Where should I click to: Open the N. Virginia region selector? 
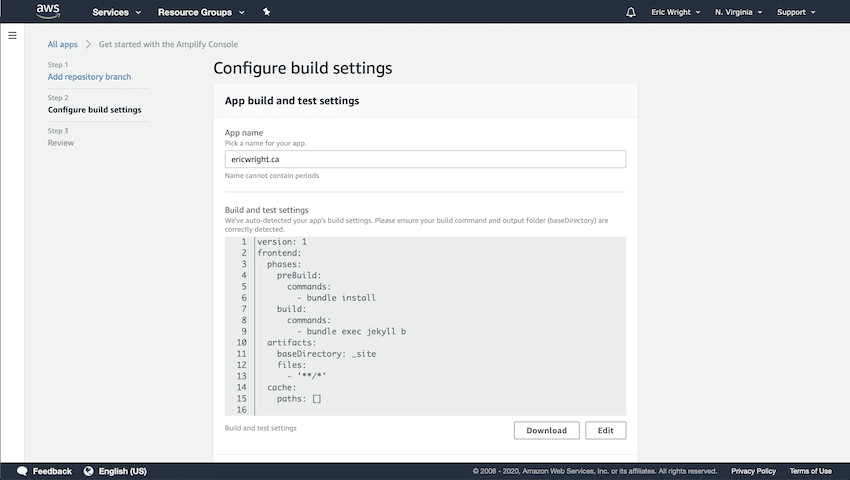pos(739,12)
